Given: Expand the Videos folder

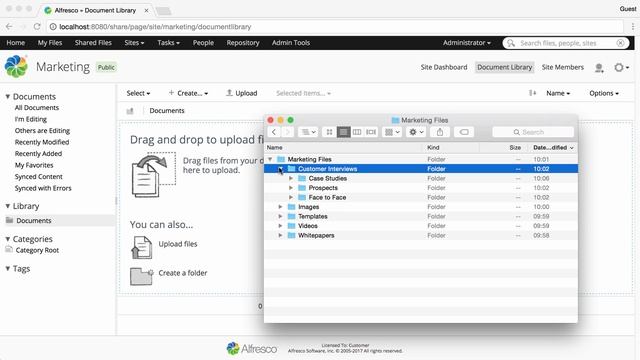Looking at the screenshot, I should click(x=280, y=226).
